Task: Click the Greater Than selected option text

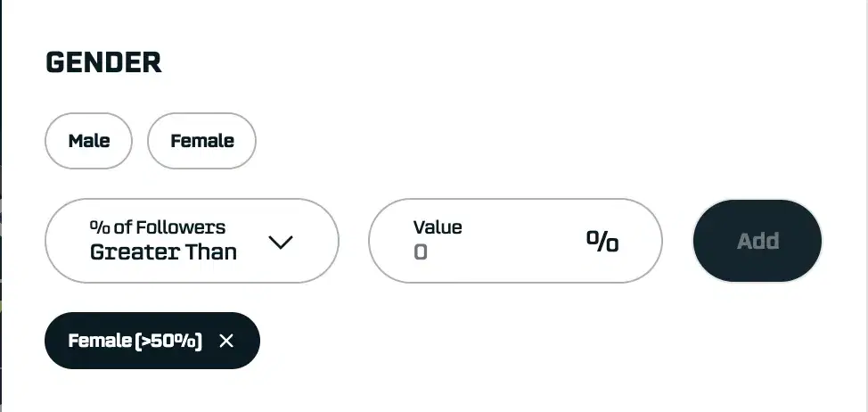Action: [163, 252]
